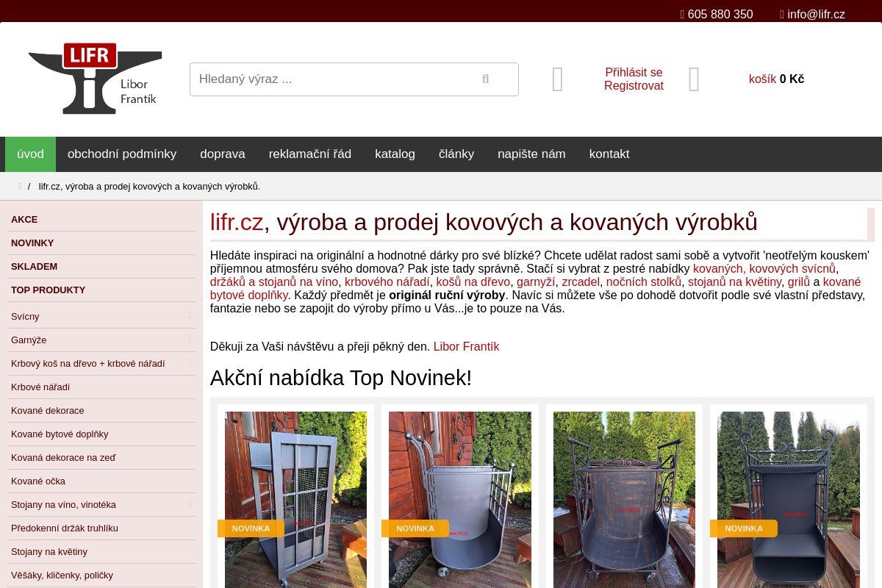Click the Registrovat link

(x=634, y=86)
